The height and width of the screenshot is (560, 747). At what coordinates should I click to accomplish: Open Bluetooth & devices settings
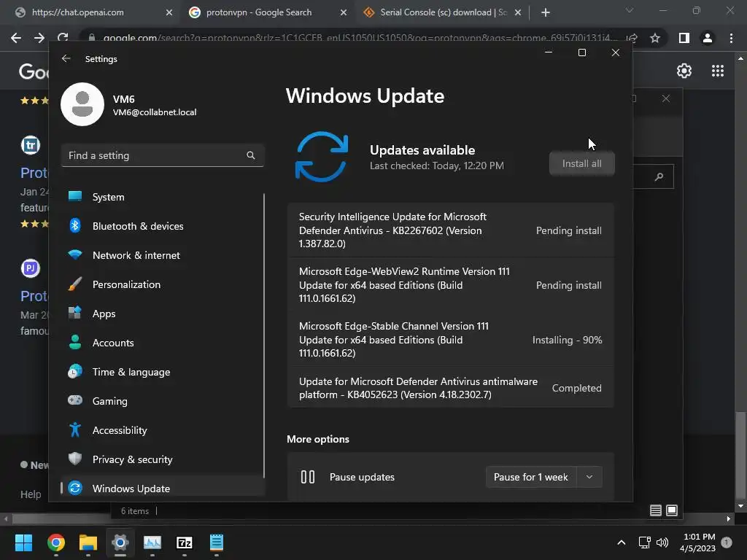click(162, 226)
